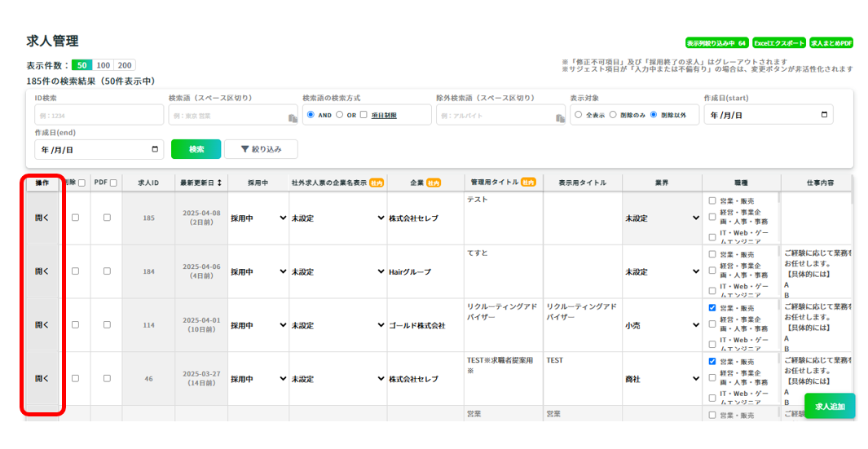Focus the ID検索 input field
Image resolution: width=868 pixels, height=449 pixels.
99,115
